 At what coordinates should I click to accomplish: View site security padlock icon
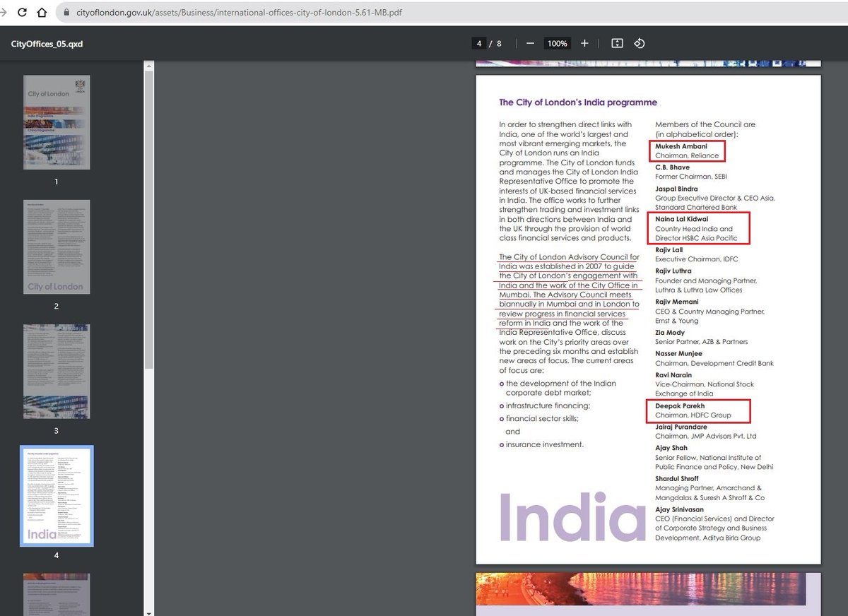pyautogui.click(x=67, y=13)
